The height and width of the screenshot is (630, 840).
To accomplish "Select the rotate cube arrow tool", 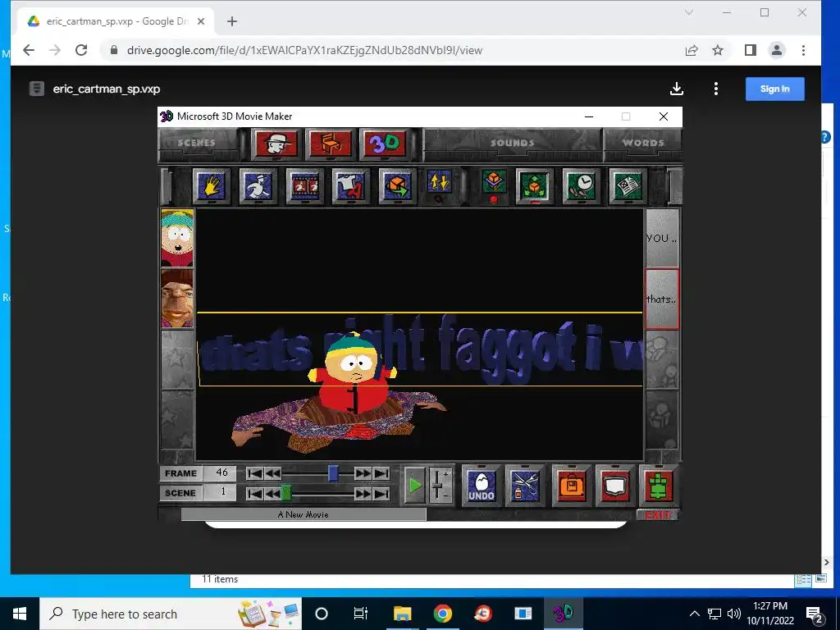I will coord(397,186).
